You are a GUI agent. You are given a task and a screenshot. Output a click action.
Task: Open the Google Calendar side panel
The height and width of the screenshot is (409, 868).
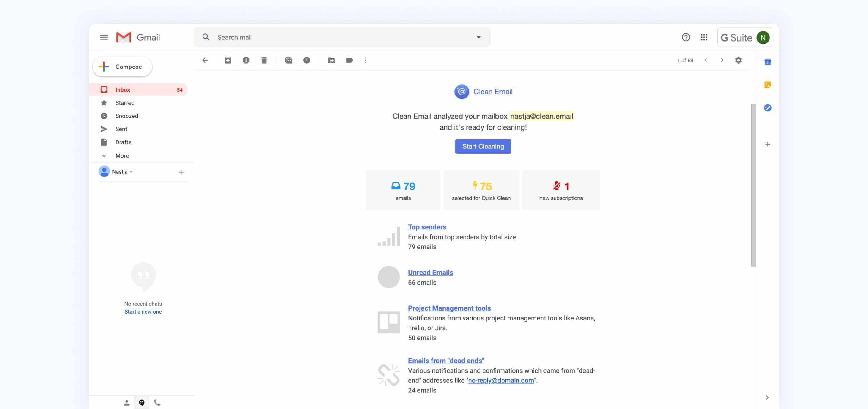pos(768,62)
